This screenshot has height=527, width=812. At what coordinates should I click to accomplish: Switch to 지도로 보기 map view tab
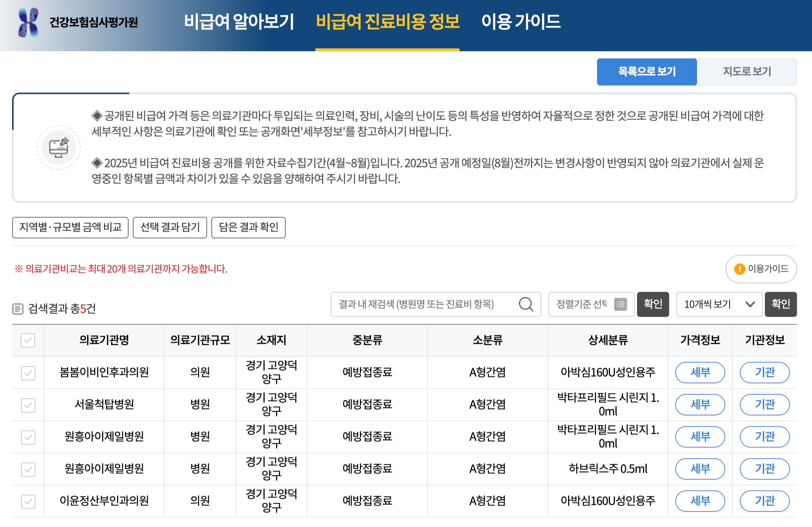[747, 72]
